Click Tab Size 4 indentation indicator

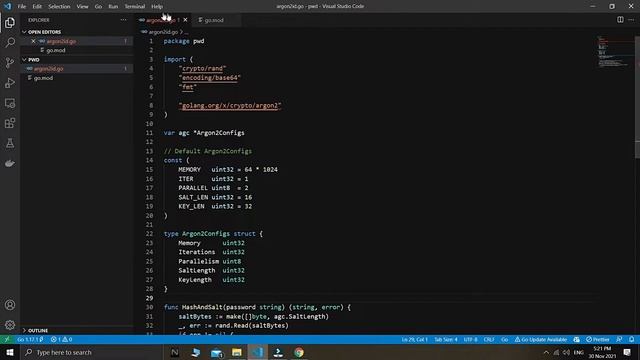click(x=446, y=340)
